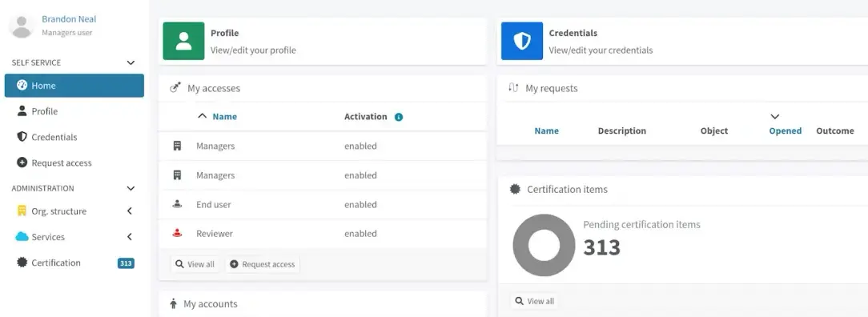Click the Outcome column header
868x317 pixels.
pos(835,131)
